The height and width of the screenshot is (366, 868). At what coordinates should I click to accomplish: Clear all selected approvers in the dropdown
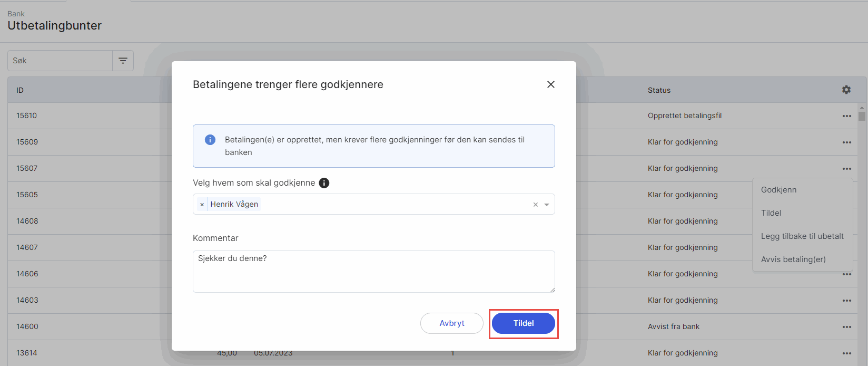tap(535, 205)
